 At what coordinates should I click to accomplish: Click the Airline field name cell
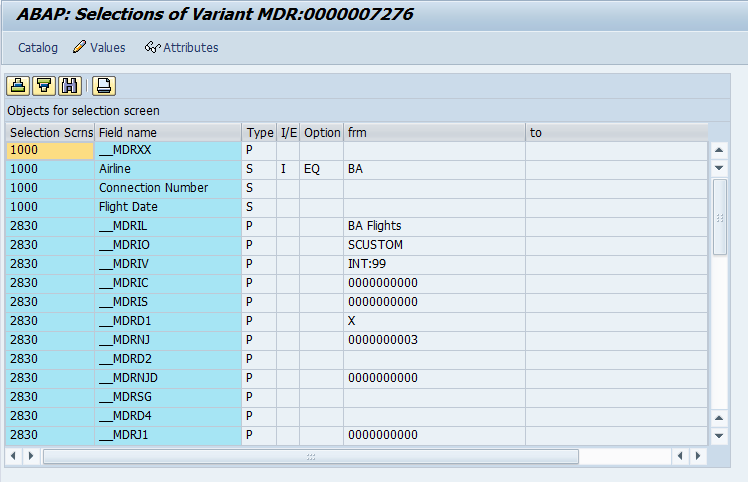168,169
